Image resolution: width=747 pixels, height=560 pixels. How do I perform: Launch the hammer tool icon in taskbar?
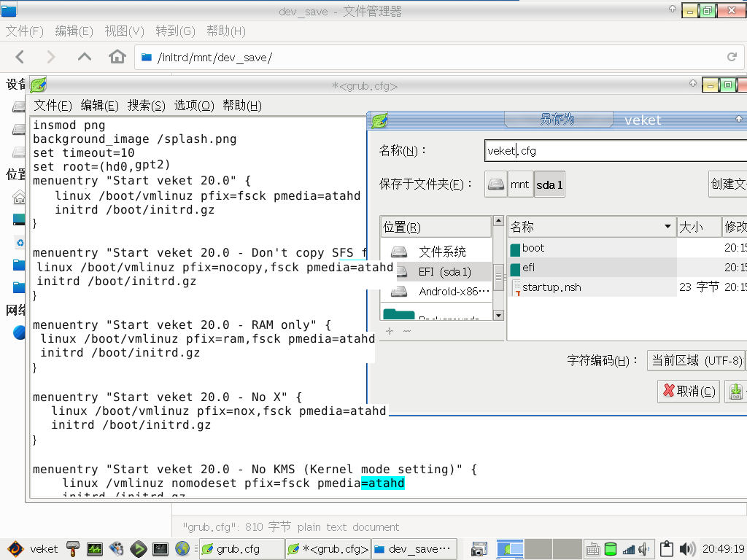72,549
